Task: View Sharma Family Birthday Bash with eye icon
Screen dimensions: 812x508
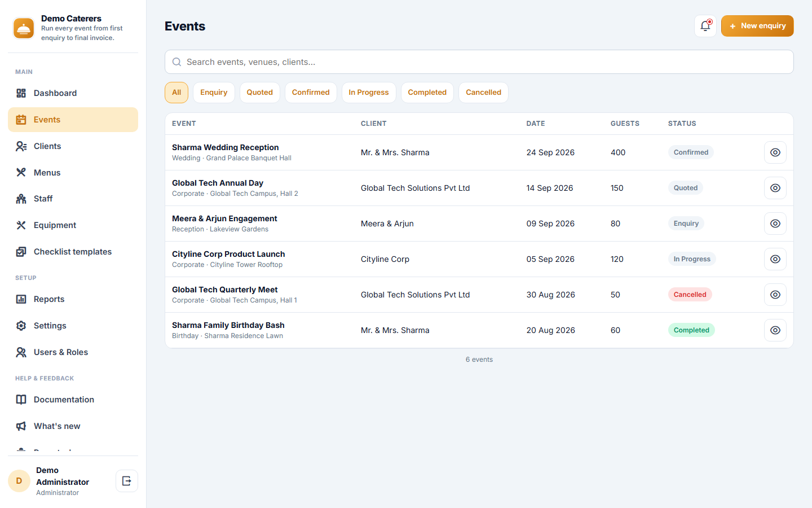Action: tap(775, 330)
